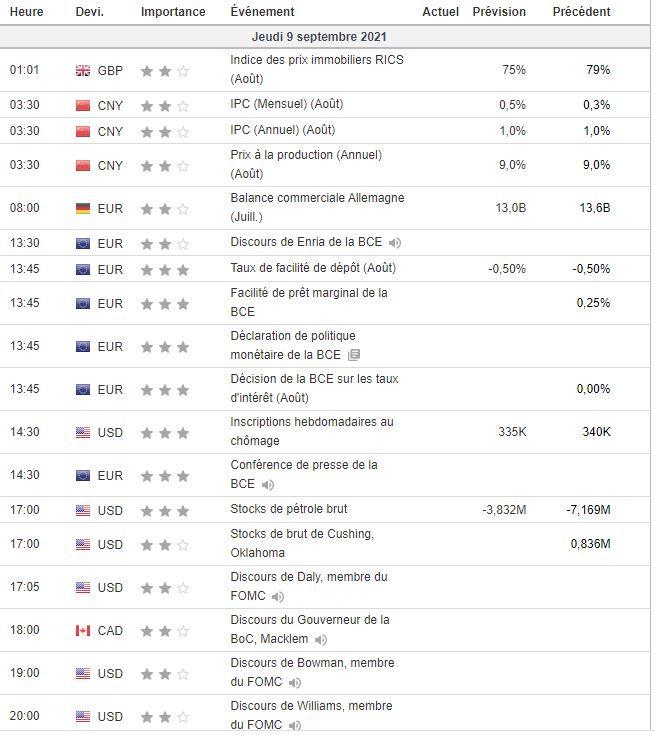Image resolution: width=655 pixels, height=735 pixels.
Task: Open Indice des prix immobiliers RICS event
Action: click(x=316, y=69)
